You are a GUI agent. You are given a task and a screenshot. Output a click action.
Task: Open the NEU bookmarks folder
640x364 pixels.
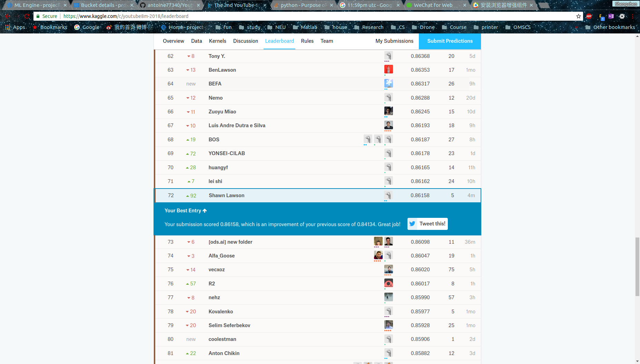click(x=276, y=27)
